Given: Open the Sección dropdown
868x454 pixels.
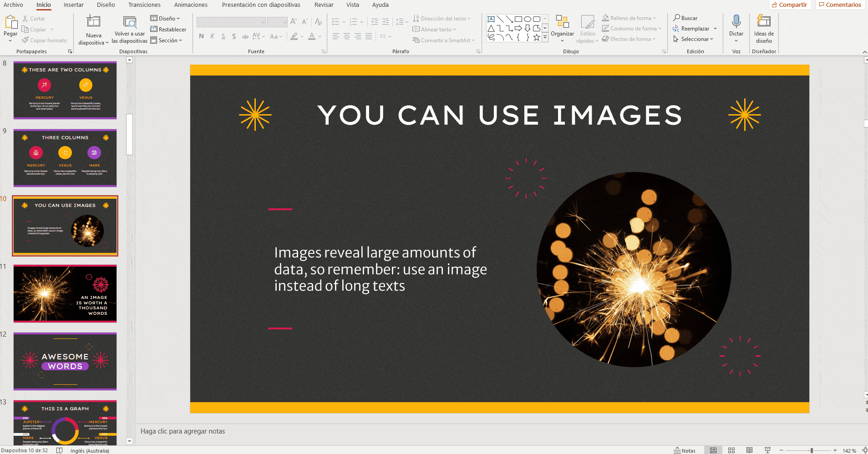Looking at the screenshot, I should tap(166, 40).
